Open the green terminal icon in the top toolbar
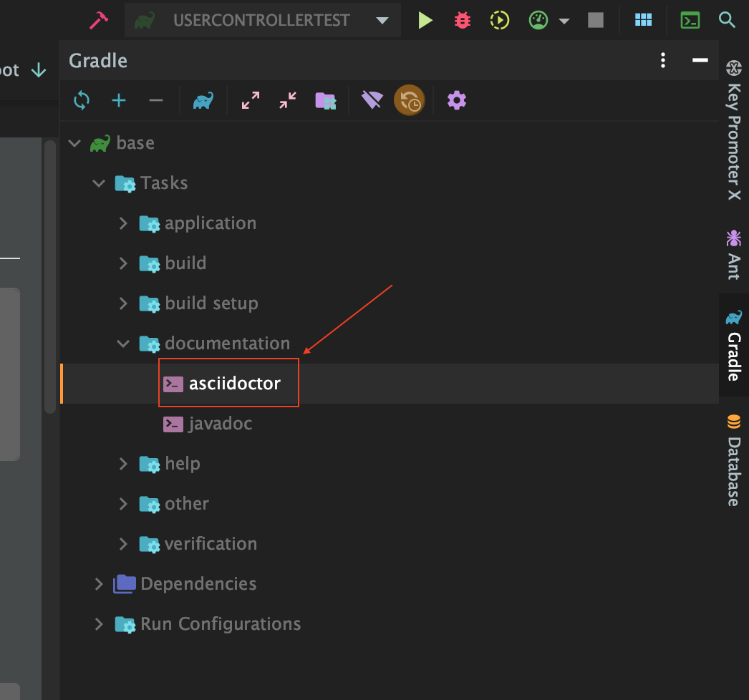The height and width of the screenshot is (700, 749). coord(690,20)
